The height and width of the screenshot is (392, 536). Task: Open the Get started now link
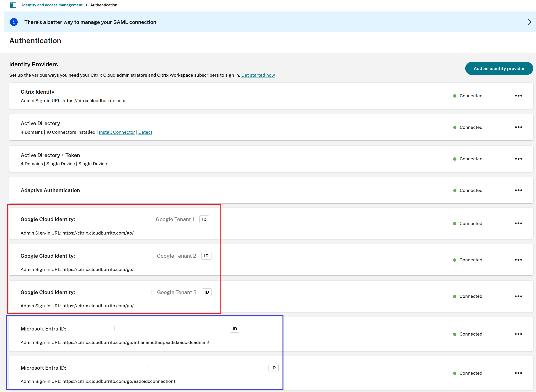[258, 75]
